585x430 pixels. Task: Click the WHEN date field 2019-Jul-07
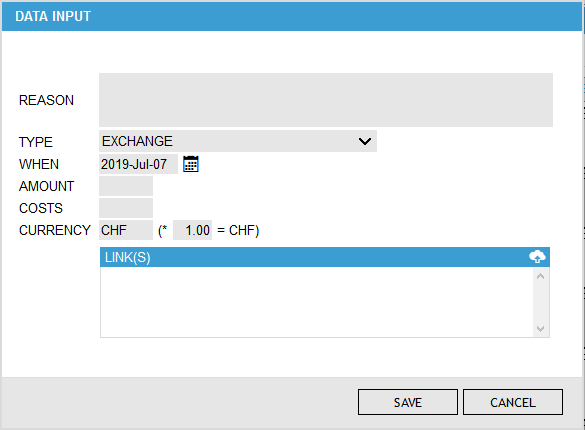(138, 164)
